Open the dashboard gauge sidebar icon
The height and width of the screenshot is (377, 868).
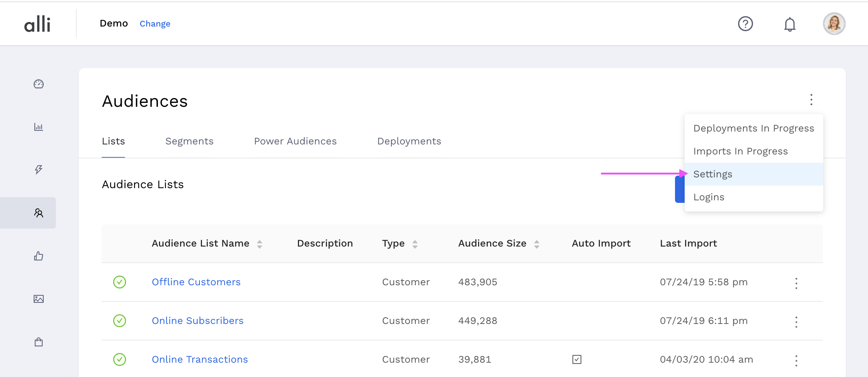[x=39, y=84]
